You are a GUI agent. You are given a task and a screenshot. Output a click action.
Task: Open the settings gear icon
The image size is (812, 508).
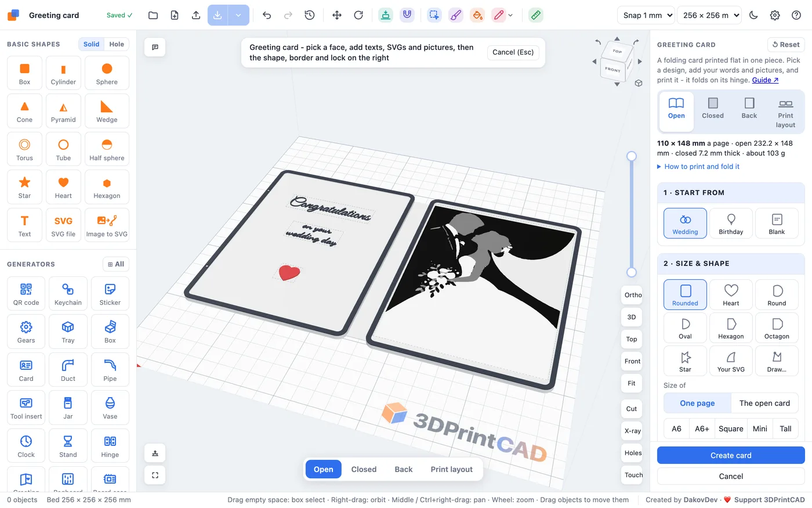[x=775, y=15]
